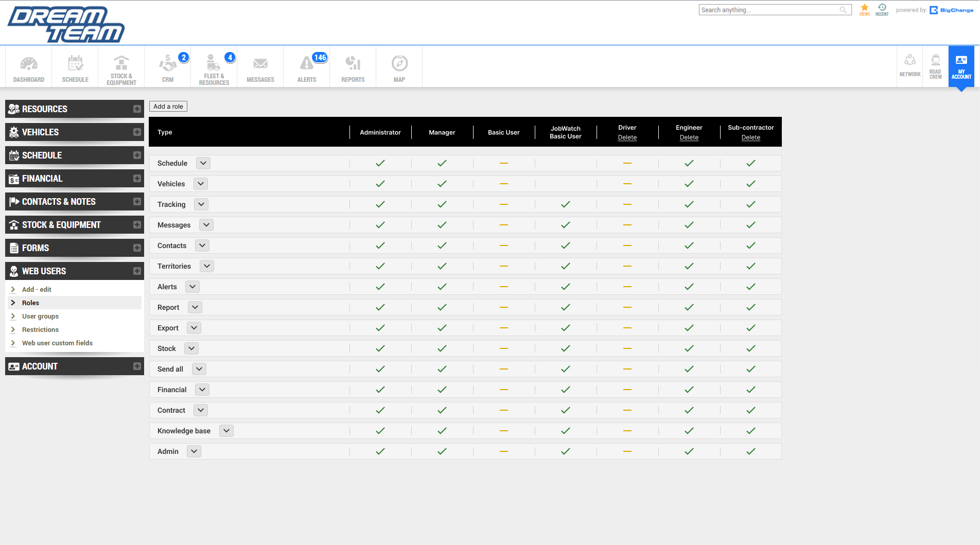The image size is (980, 545).
Task: Click the Alerts badge 146
Action: pyautogui.click(x=320, y=58)
